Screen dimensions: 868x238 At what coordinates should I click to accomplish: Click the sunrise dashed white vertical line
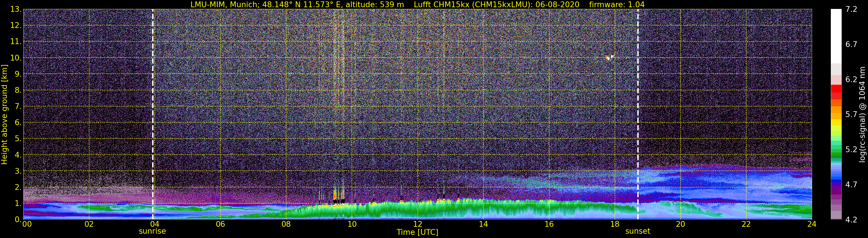tap(153, 114)
